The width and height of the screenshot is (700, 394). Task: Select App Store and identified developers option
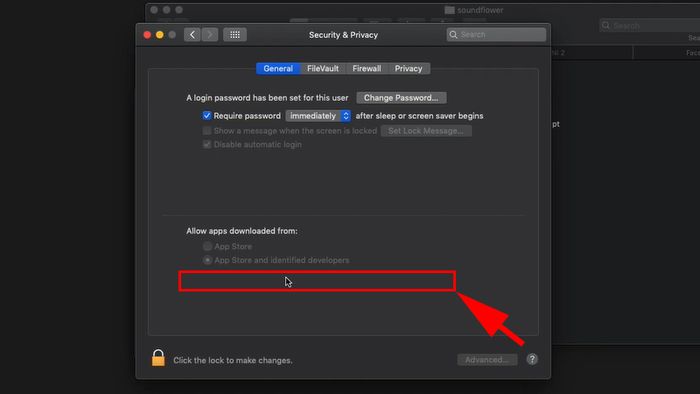[x=208, y=260]
